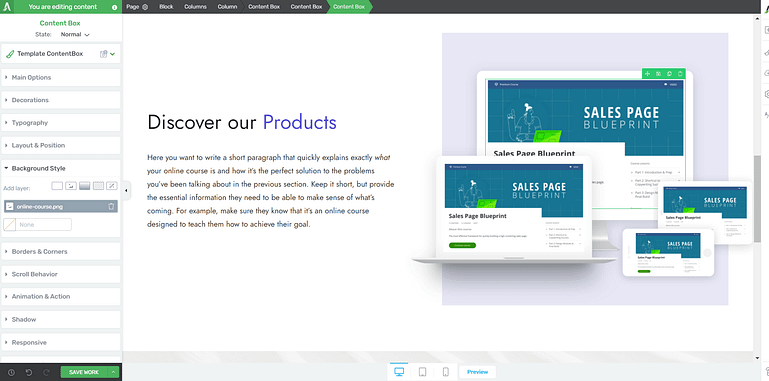Select the online-course.png layer row

(x=61, y=206)
